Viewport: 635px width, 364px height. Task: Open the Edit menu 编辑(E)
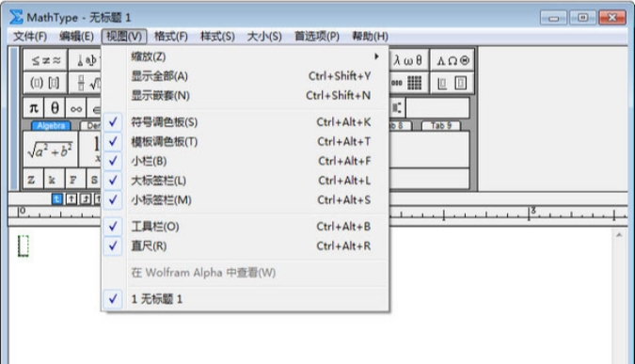pos(76,37)
